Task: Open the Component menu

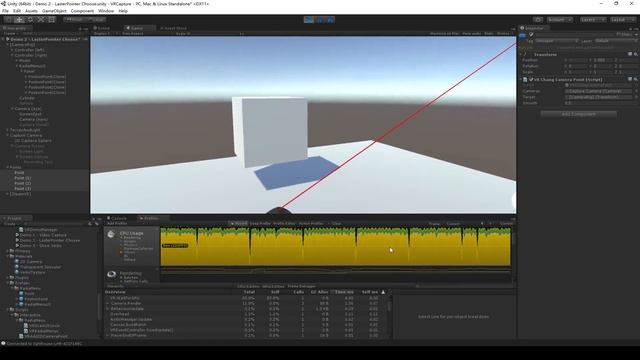Action: coord(82,11)
